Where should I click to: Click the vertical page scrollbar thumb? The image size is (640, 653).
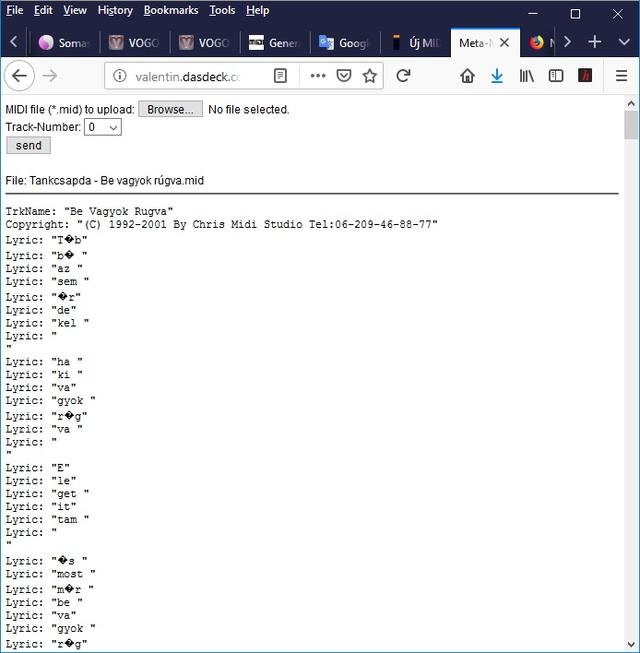click(x=631, y=125)
